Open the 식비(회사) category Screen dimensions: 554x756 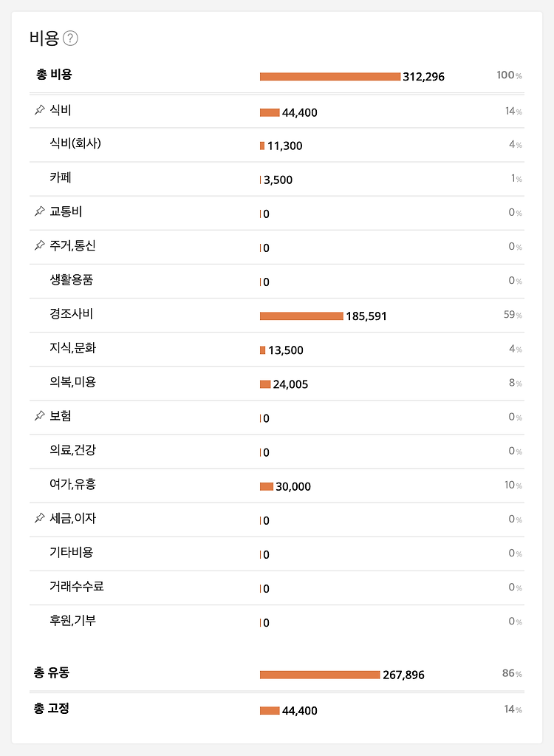(x=277, y=145)
